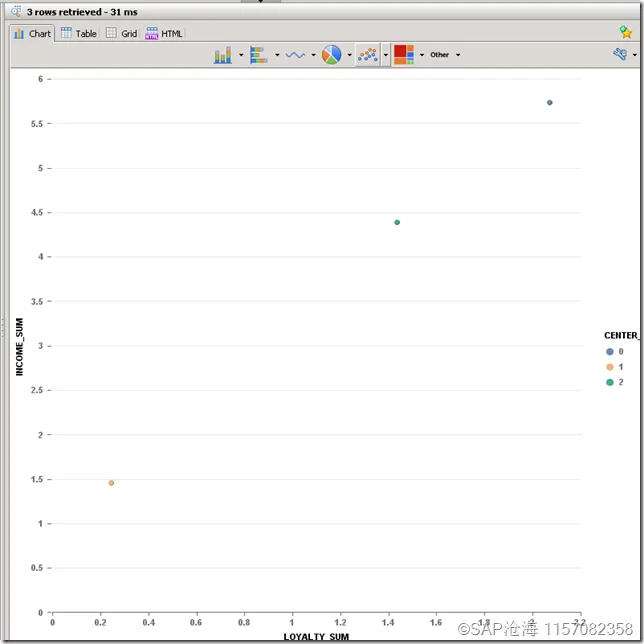Image resolution: width=644 pixels, height=644 pixels.
Task: Click legend swatch for cluster 1
Action: pos(610,367)
